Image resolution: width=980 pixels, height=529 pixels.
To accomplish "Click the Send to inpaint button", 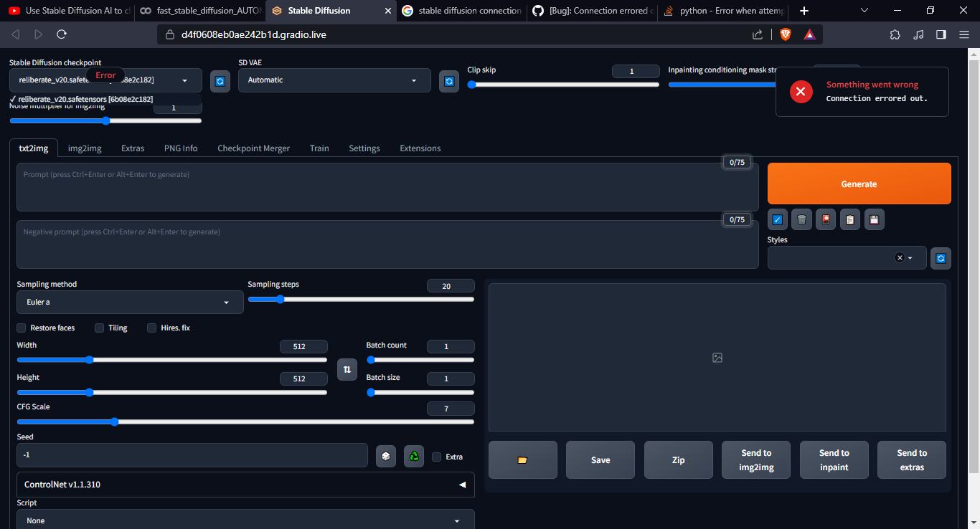I will (834, 459).
